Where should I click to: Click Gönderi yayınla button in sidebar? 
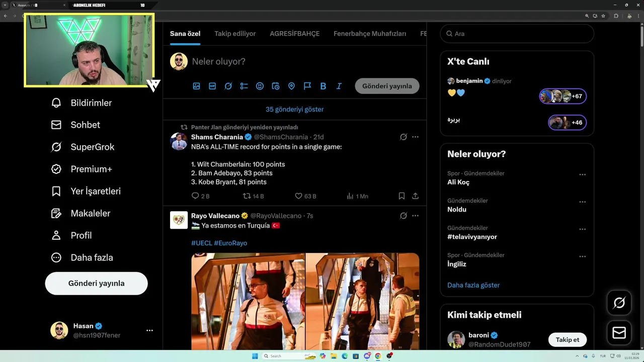97,284
